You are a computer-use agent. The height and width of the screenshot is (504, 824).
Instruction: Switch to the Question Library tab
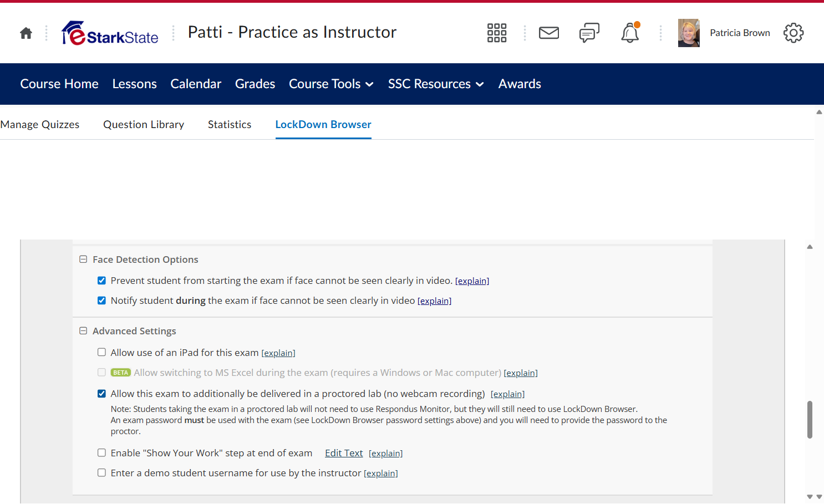point(144,125)
